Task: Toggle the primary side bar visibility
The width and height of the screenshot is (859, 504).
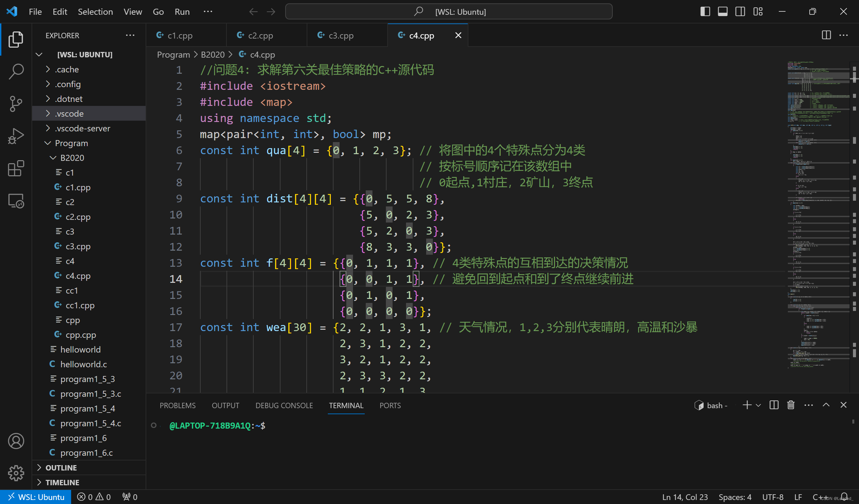Action: tap(705, 12)
